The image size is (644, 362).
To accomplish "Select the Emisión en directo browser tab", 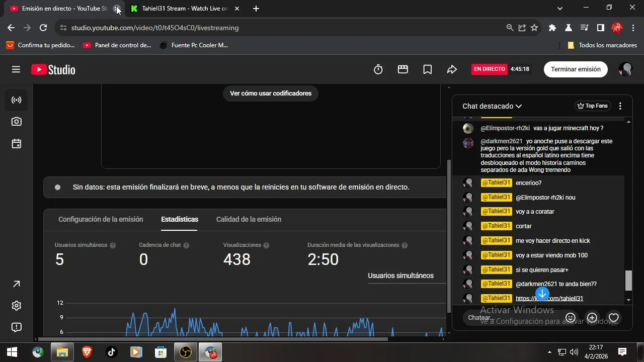I will tap(64, 9).
